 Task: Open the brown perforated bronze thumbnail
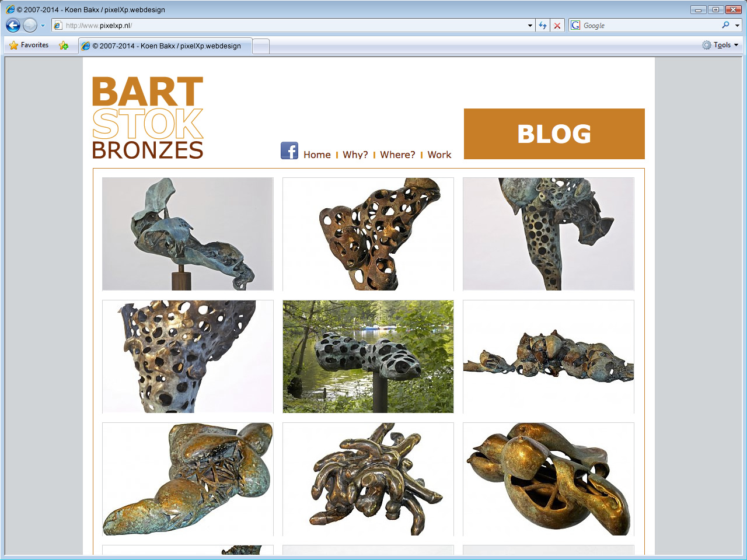tap(368, 234)
